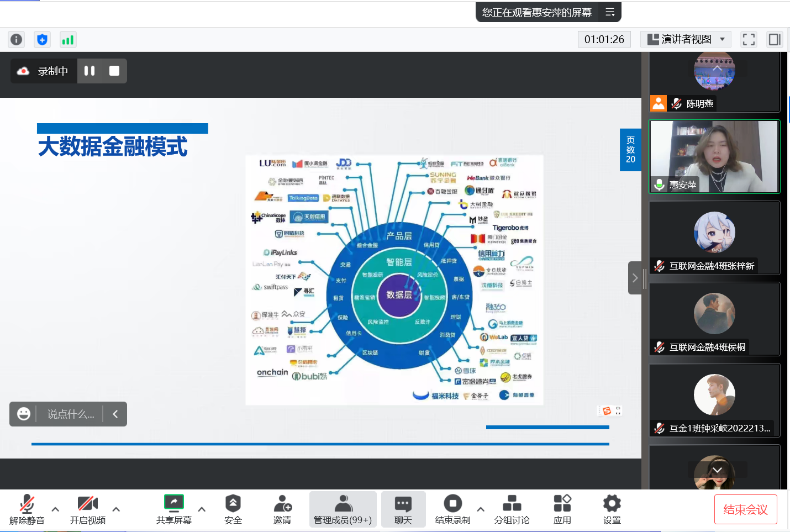This screenshot has width=790, height=532.
Task: Expand audio options arrow beside mute
Action: 55,509
